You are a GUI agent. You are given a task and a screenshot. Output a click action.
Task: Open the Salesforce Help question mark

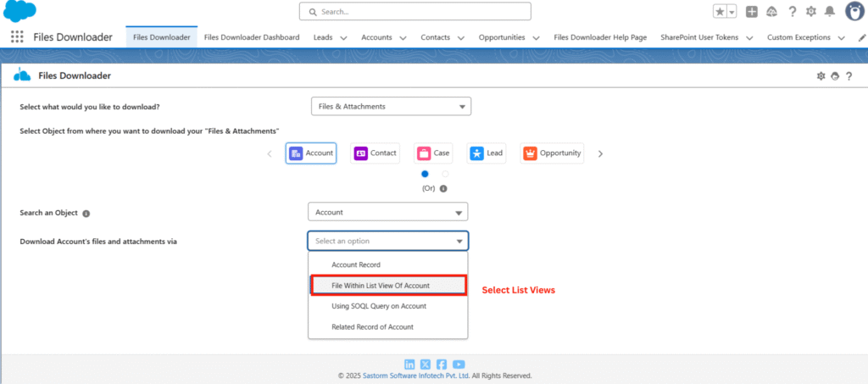coord(793,12)
